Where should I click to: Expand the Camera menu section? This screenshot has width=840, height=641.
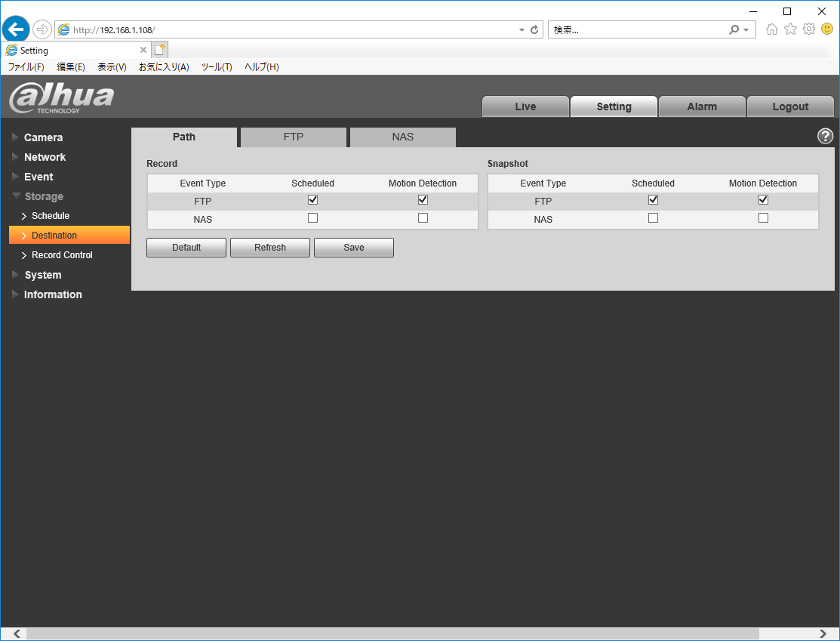[43, 137]
